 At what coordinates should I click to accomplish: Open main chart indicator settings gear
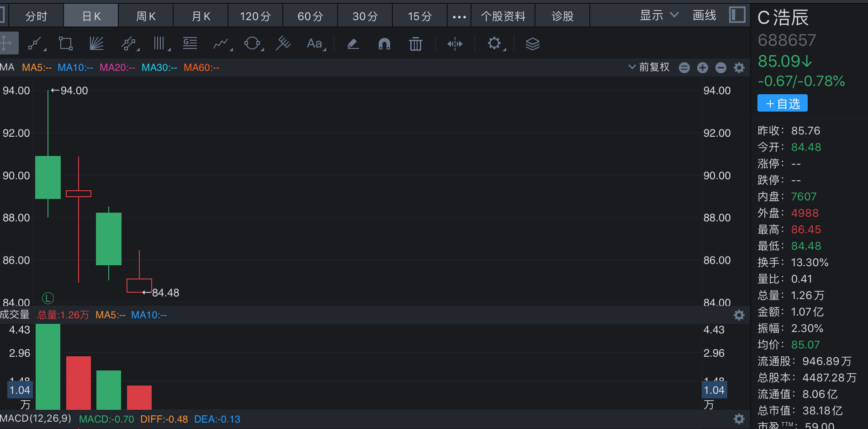(x=739, y=68)
